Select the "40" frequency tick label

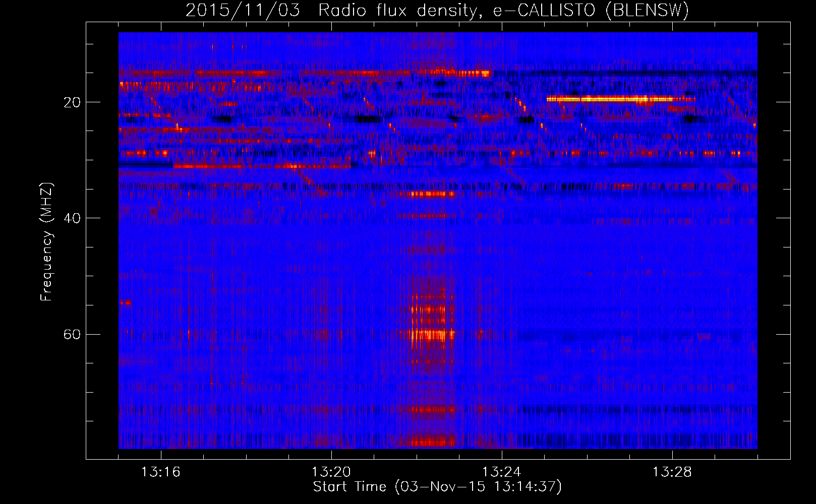pos(72,218)
